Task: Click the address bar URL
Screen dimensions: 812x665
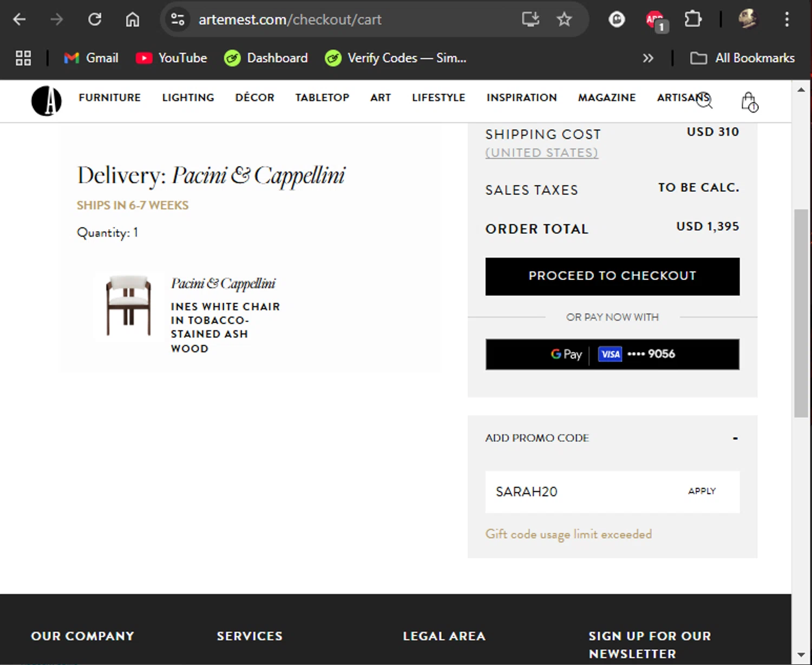Action: click(x=290, y=19)
